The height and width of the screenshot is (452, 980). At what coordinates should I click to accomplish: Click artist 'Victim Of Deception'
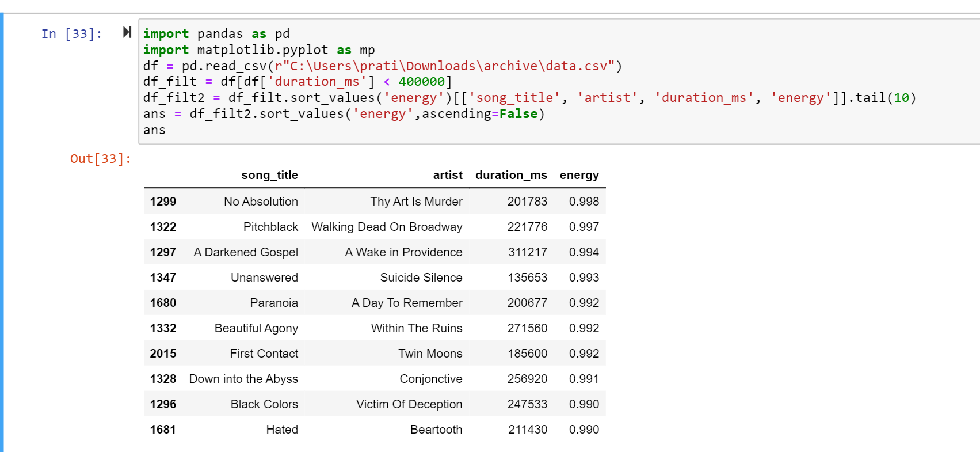(x=409, y=404)
